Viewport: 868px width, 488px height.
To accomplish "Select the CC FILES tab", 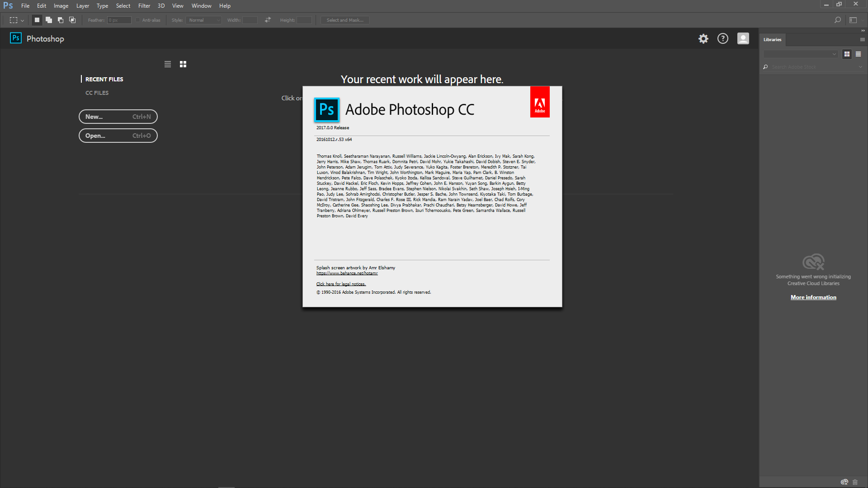I will point(97,93).
